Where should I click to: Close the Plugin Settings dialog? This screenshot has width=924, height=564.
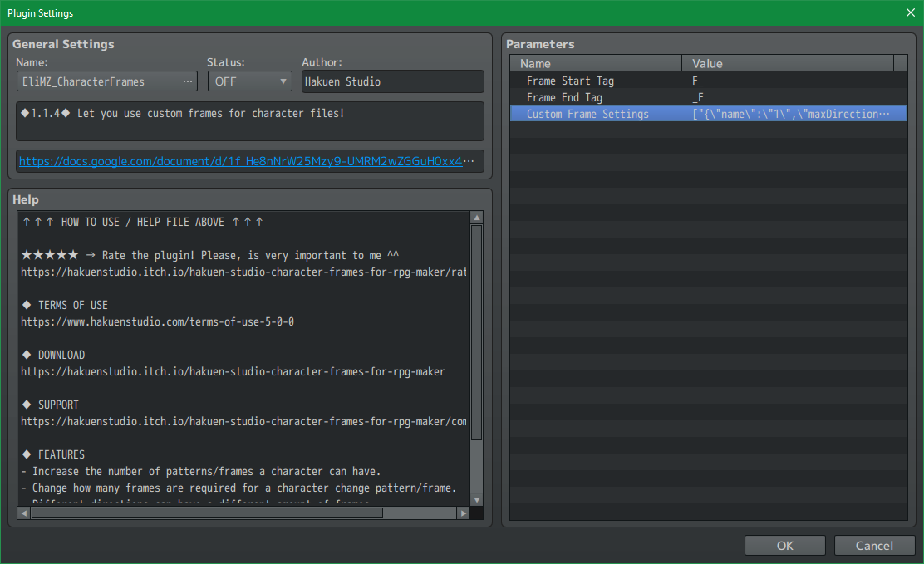pos(911,12)
